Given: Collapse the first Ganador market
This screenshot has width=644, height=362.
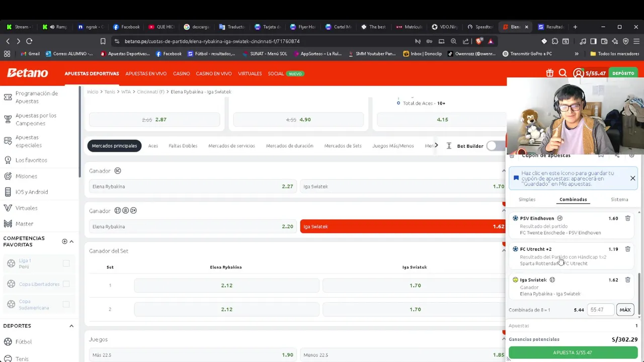Looking at the screenshot, I should point(504,171).
